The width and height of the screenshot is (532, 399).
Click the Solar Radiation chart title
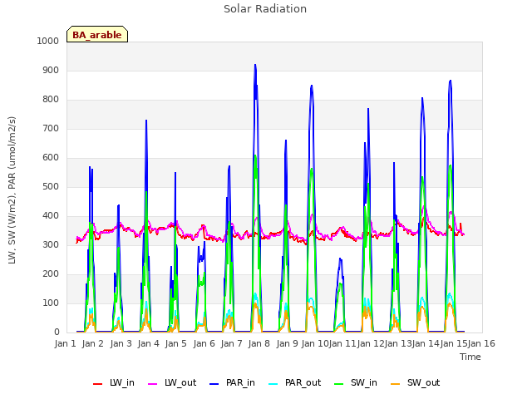(265, 9)
